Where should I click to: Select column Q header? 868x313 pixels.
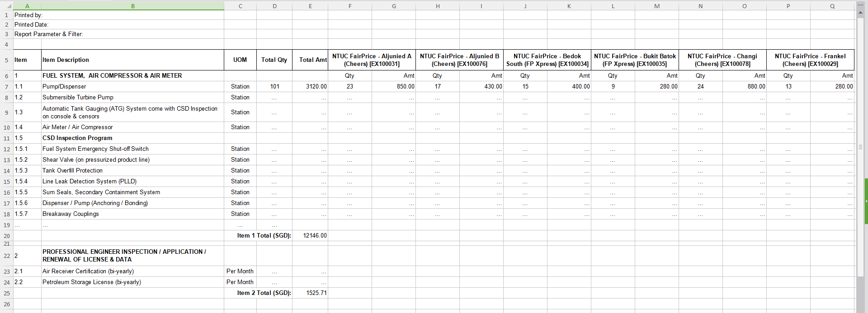832,6
